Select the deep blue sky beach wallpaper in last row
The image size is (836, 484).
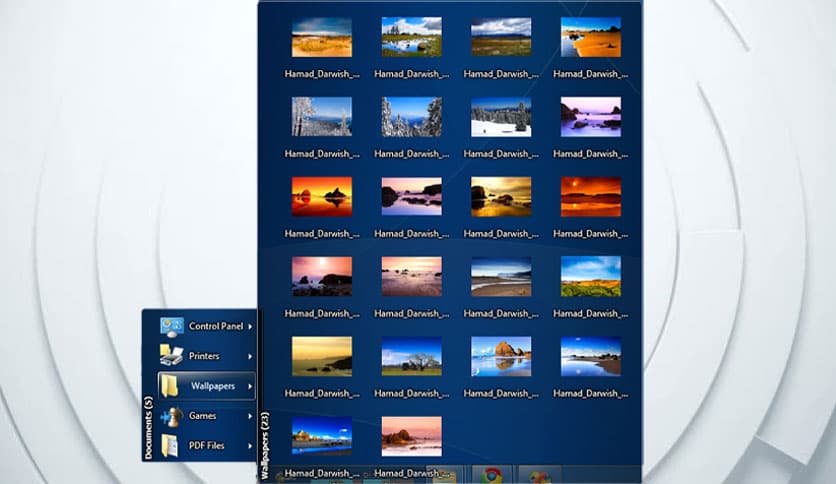[321, 436]
